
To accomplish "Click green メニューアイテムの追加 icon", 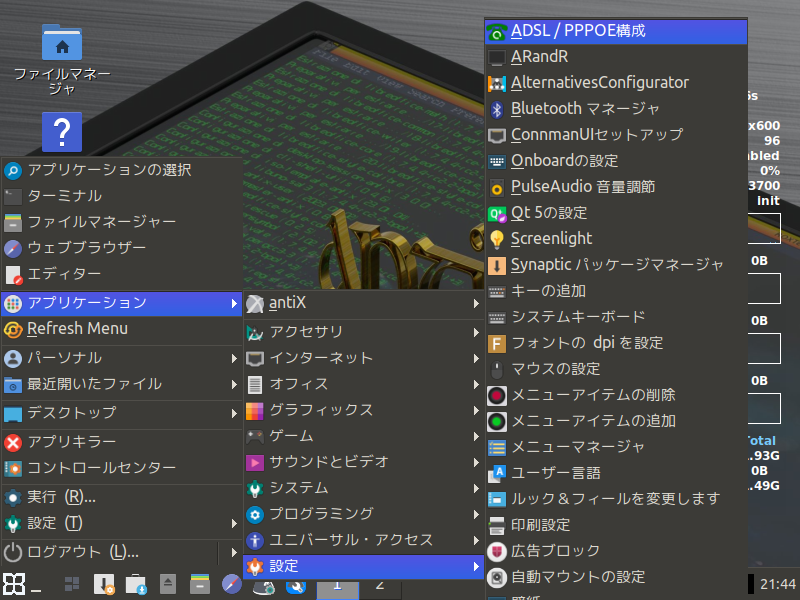I will (x=496, y=421).
